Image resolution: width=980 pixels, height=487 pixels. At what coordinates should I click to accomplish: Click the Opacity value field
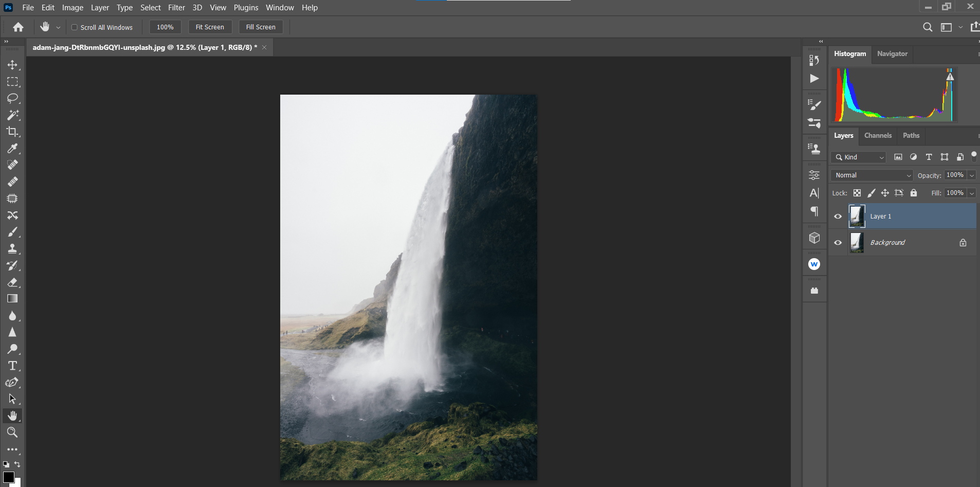point(955,175)
